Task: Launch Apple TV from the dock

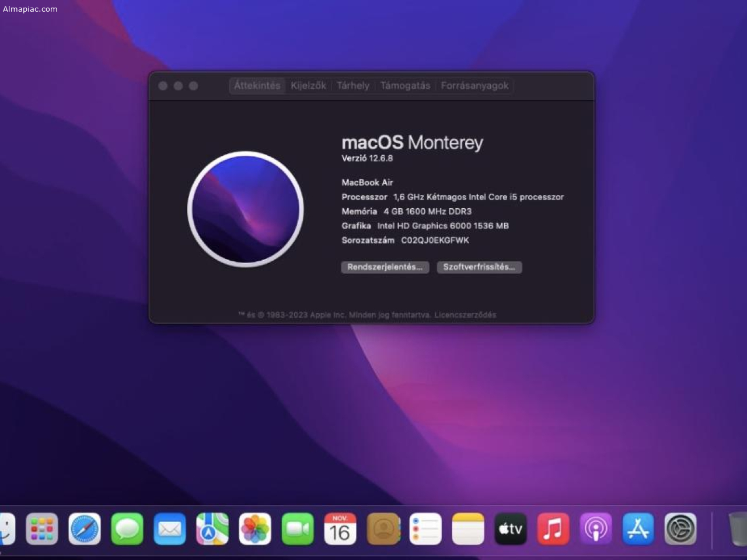Action: 511,528
